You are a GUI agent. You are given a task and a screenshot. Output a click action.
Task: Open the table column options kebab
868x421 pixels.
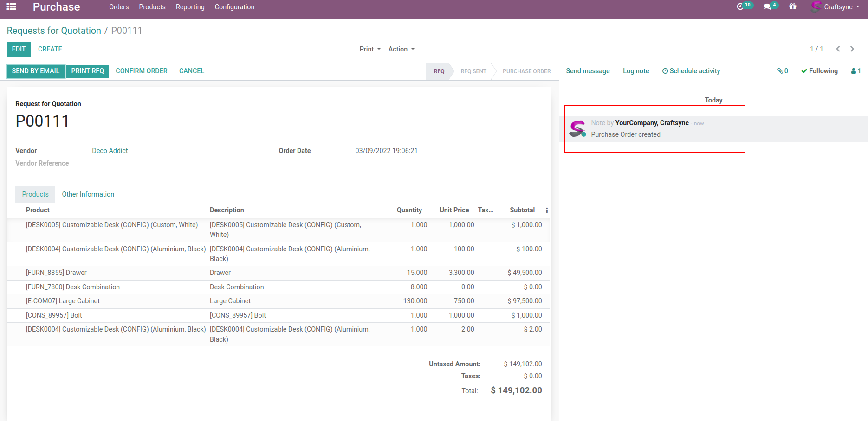[x=547, y=210]
